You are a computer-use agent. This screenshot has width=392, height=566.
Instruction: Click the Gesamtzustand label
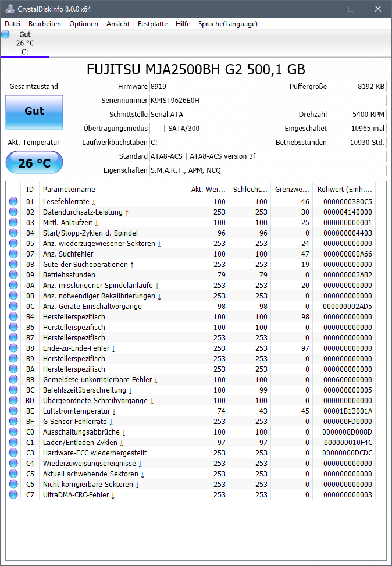click(x=34, y=87)
